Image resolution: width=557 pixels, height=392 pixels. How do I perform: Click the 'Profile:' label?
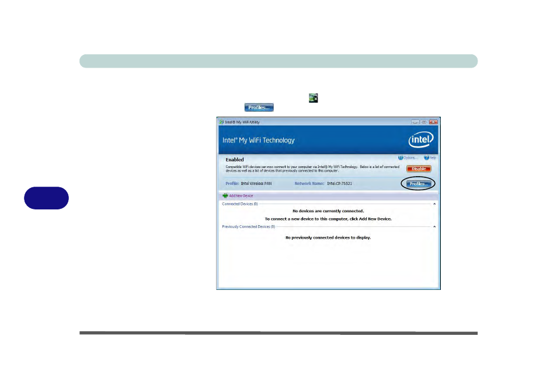pyautogui.click(x=232, y=184)
